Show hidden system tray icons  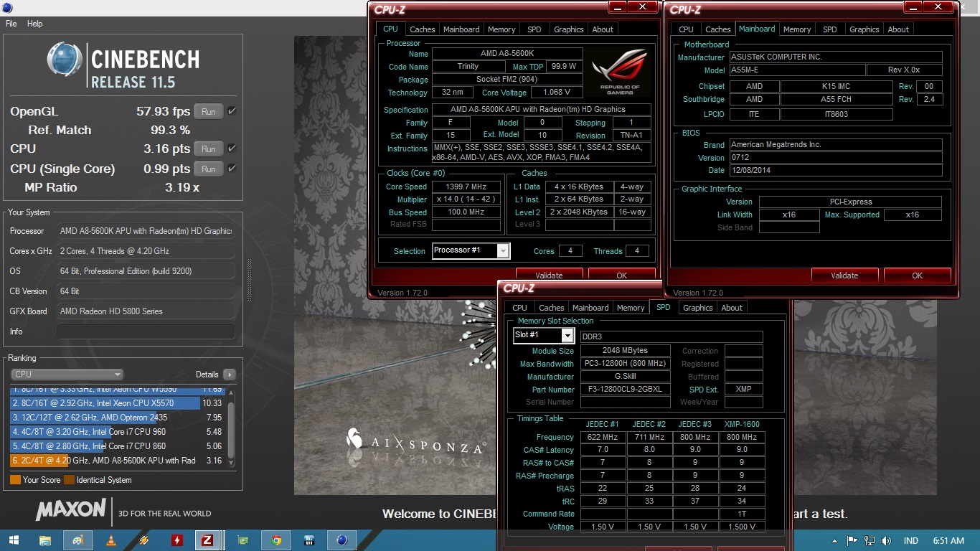(836, 541)
